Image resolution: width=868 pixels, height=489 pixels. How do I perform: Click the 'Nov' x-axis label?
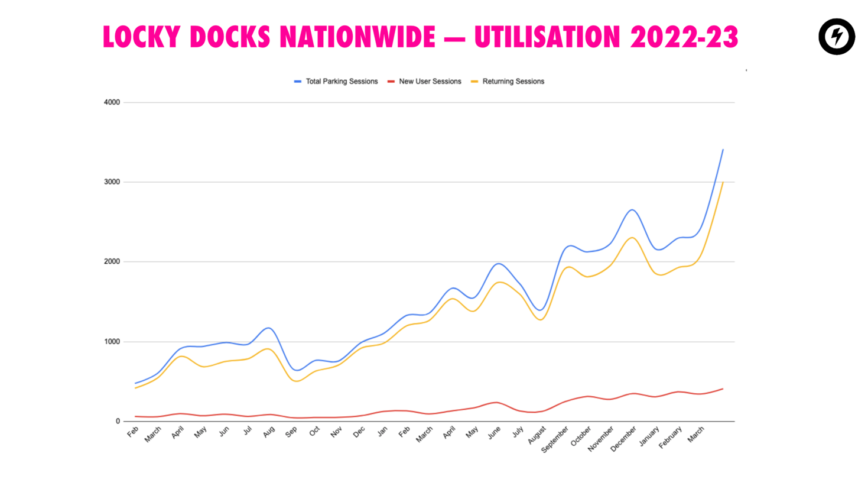click(337, 432)
